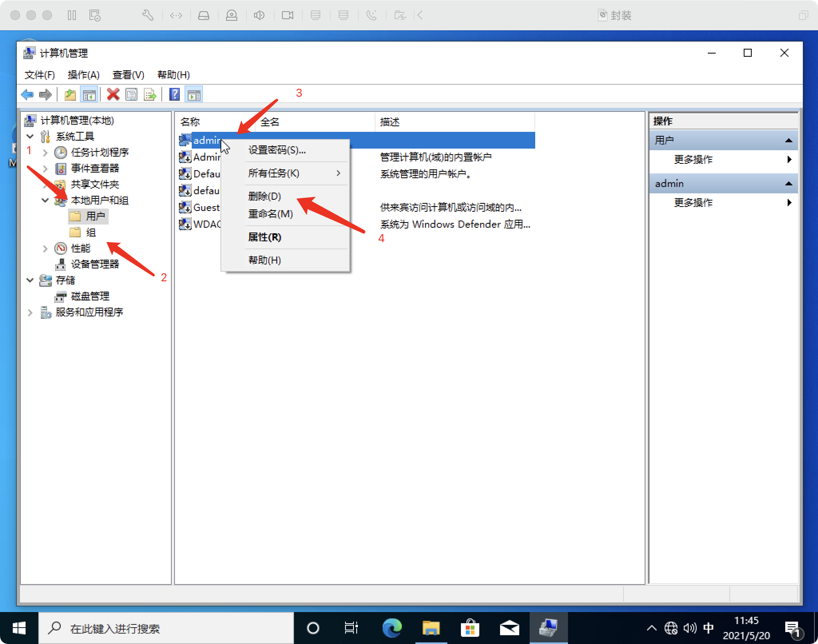Choose 删除(D) from the context menu

click(x=264, y=196)
